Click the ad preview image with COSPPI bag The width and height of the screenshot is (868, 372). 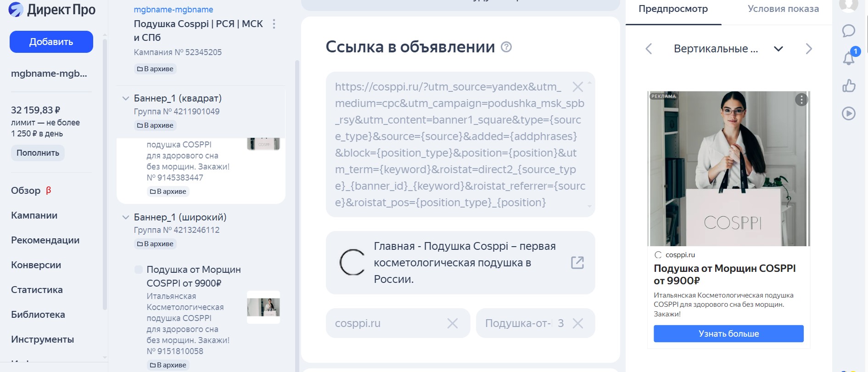(729, 169)
